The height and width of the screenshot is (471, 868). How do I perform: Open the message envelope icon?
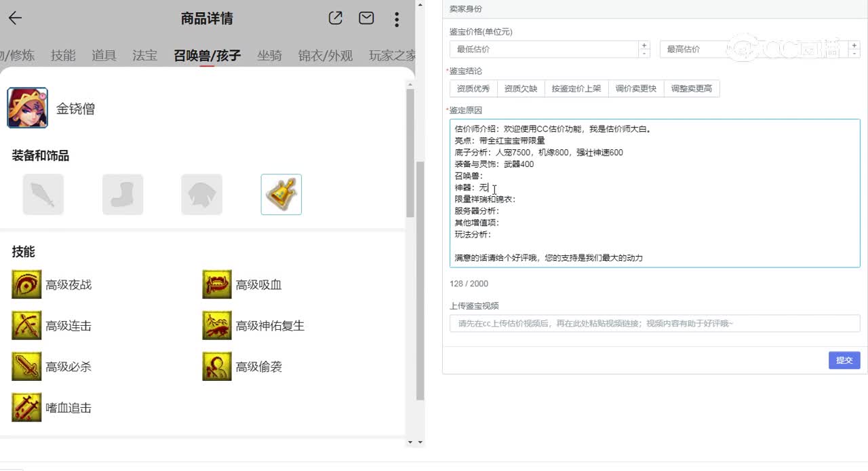click(x=366, y=19)
